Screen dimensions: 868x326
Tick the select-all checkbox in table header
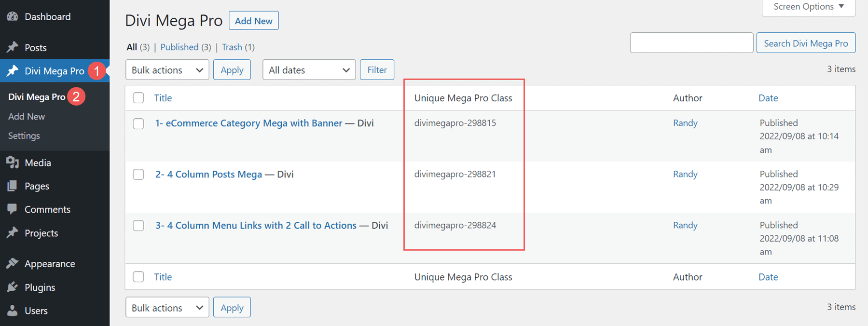(x=138, y=98)
